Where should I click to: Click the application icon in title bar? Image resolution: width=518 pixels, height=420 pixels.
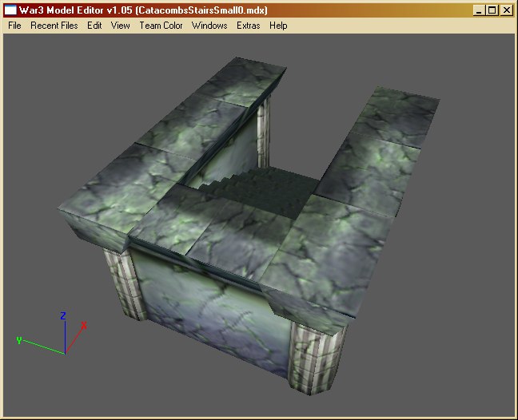(x=10, y=10)
